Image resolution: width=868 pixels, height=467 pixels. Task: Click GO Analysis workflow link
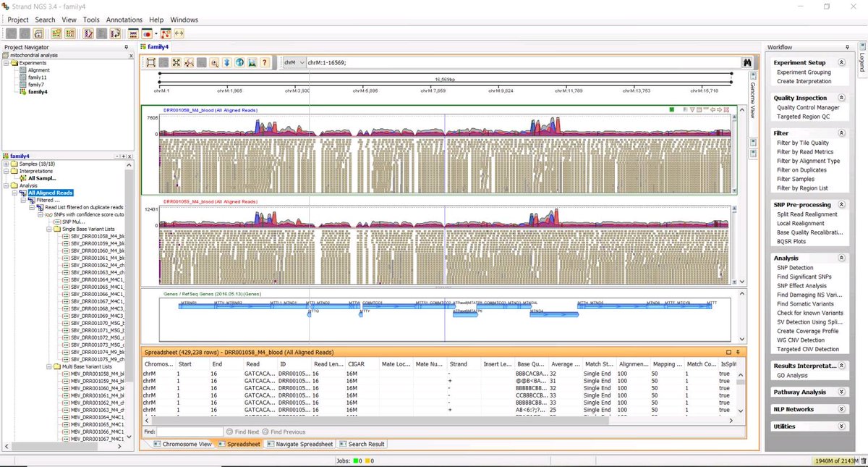[792, 376]
